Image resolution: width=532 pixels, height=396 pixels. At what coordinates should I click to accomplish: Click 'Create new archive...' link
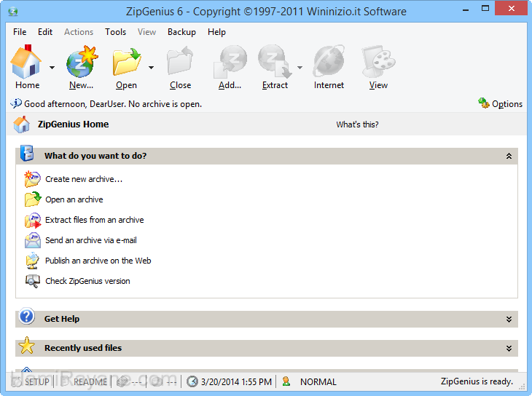[x=83, y=179]
